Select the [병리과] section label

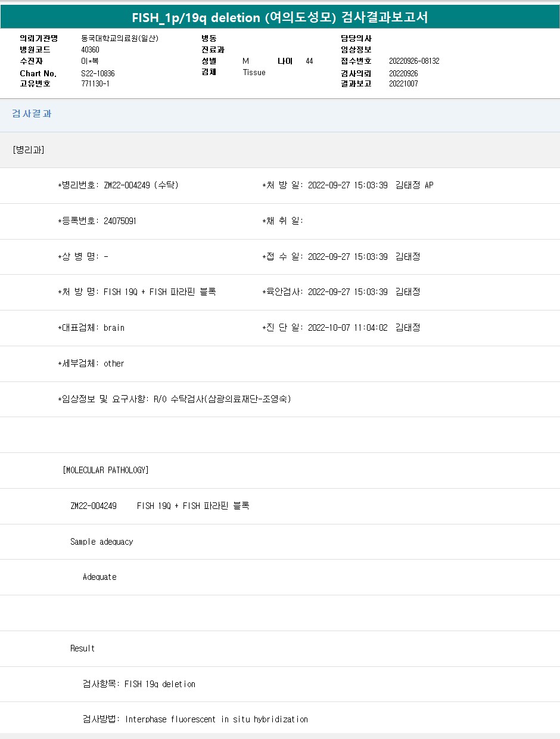pos(28,150)
